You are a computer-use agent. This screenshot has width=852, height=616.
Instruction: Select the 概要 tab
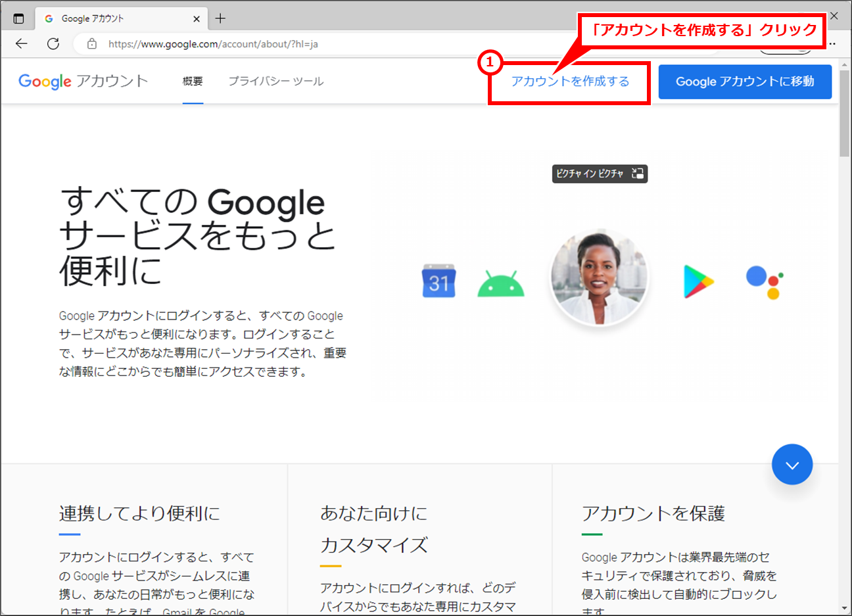coord(193,82)
